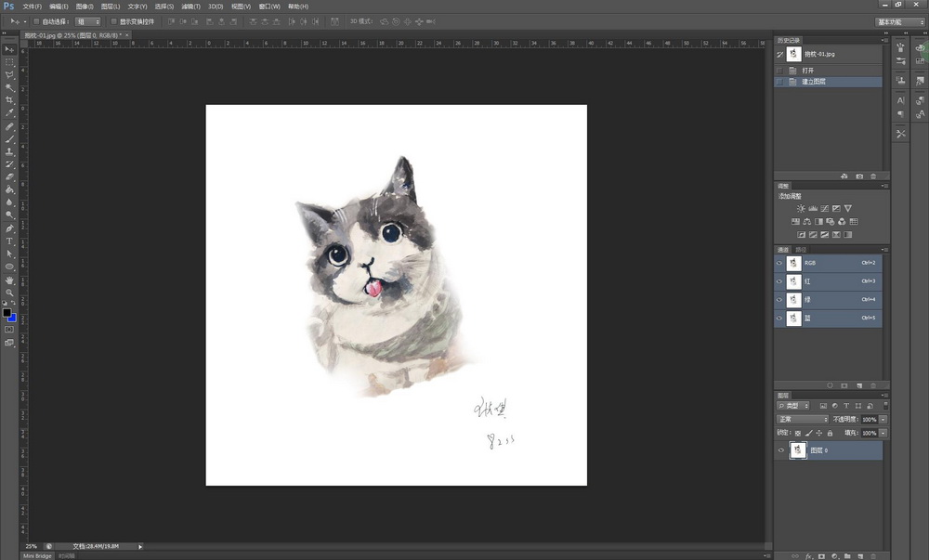This screenshot has height=560, width=929.
Task: Select the Dodge tool
Action: pyautogui.click(x=9, y=215)
